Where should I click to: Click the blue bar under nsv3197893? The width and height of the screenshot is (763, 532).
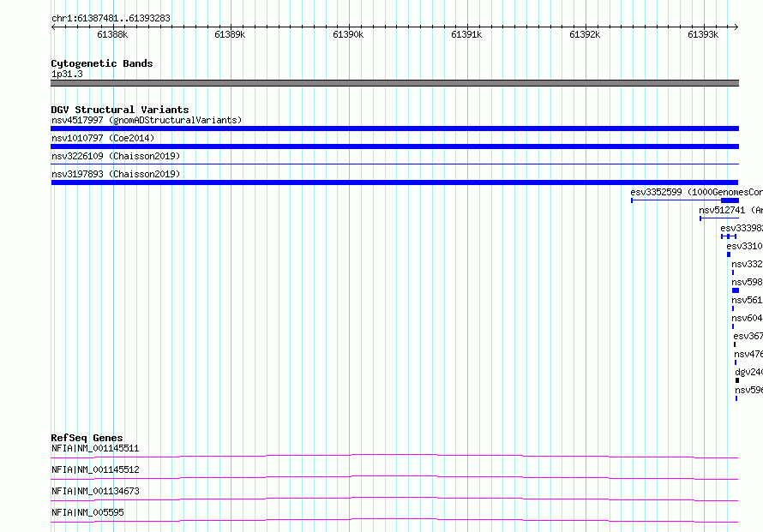[394, 182]
